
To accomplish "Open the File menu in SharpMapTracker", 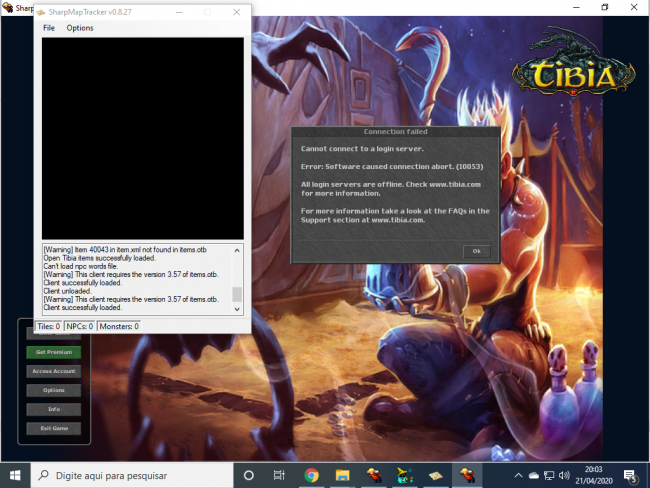I will coord(49,28).
